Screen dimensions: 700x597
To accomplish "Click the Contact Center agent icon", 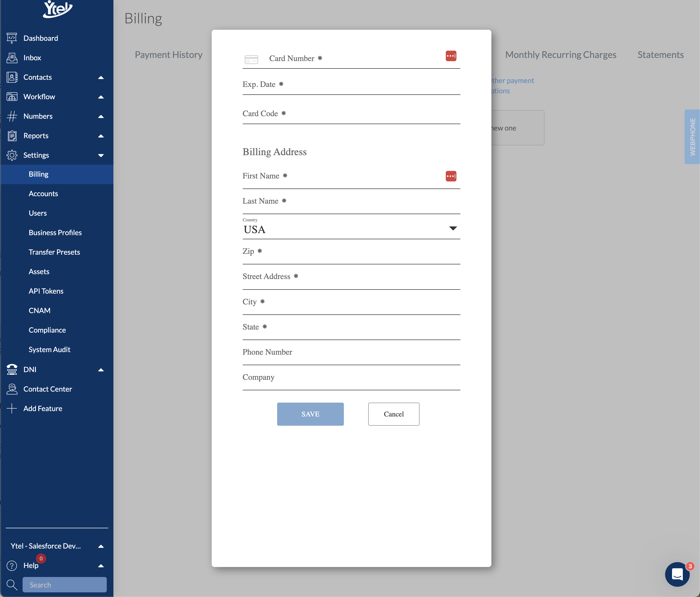I will point(12,389).
